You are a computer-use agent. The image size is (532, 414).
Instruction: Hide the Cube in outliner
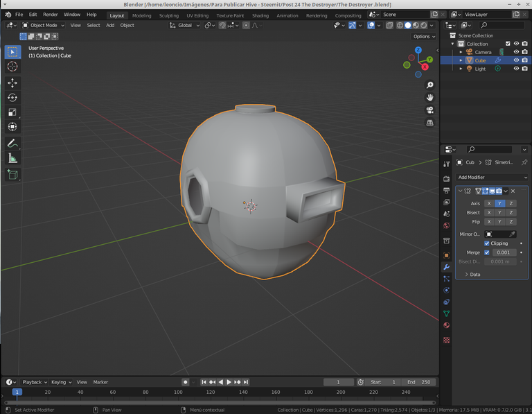pos(516,60)
